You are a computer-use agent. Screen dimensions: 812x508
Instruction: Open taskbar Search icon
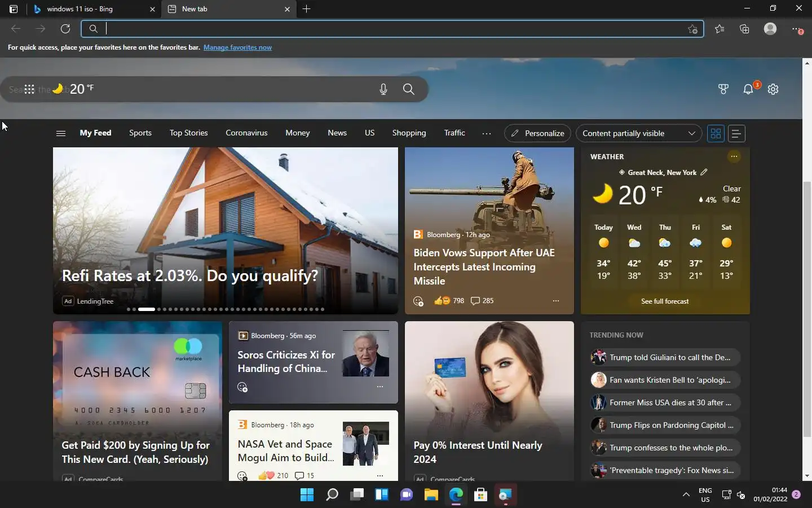click(332, 495)
